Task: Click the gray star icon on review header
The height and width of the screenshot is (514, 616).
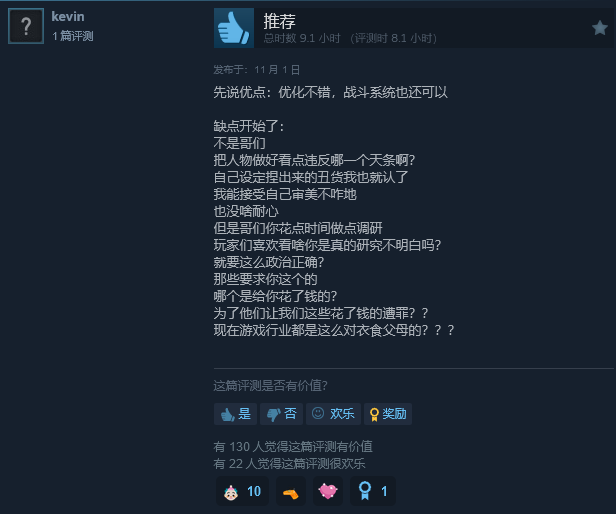Action: coord(600,28)
